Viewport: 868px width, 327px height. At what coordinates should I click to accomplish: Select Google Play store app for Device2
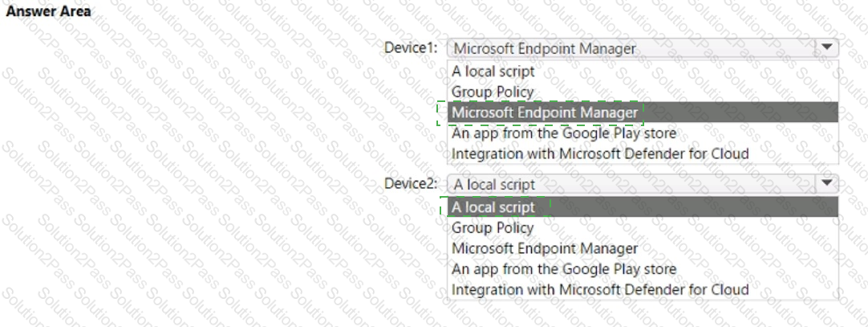pos(564,269)
